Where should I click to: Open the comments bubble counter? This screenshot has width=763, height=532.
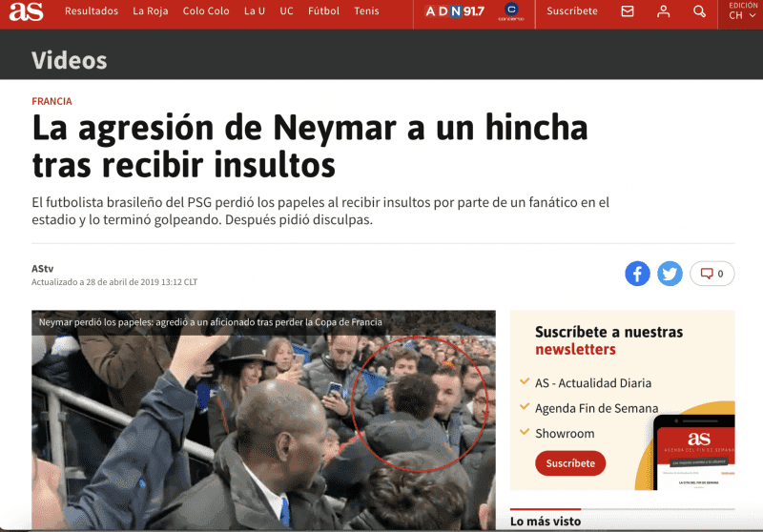click(x=711, y=274)
